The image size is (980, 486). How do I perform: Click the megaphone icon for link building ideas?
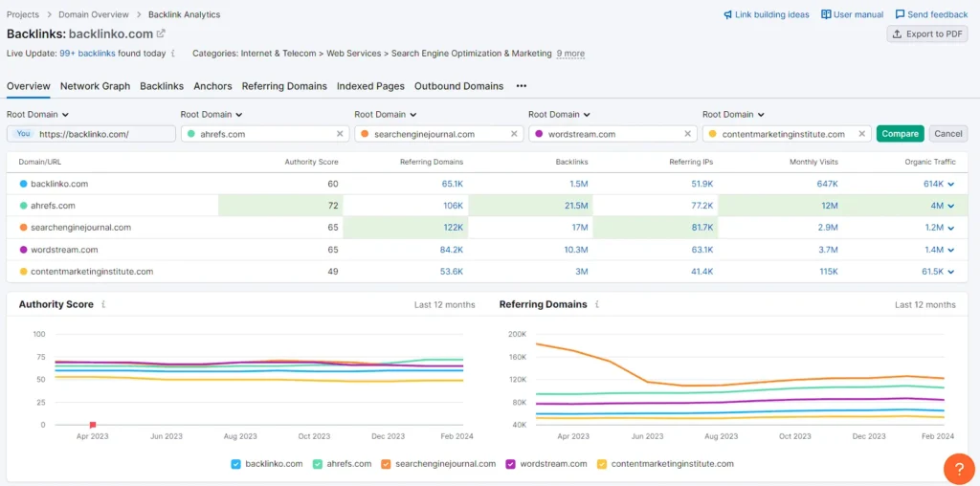[727, 14]
